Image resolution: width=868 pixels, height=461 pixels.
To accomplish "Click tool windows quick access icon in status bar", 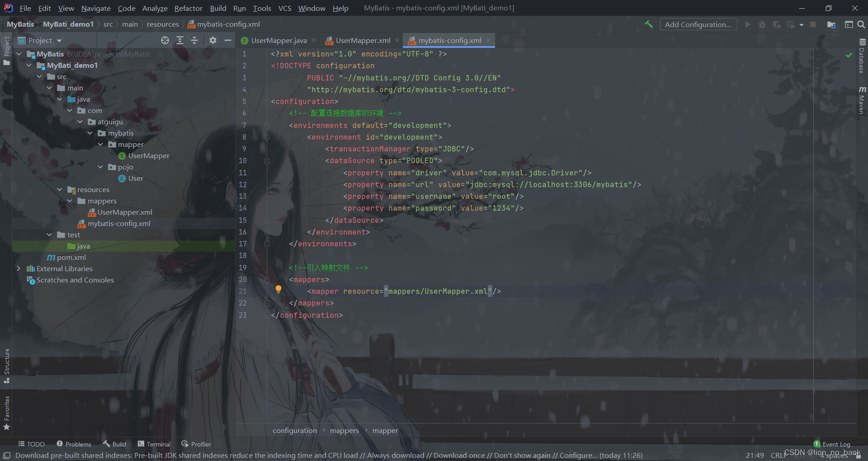I will pos(7,455).
